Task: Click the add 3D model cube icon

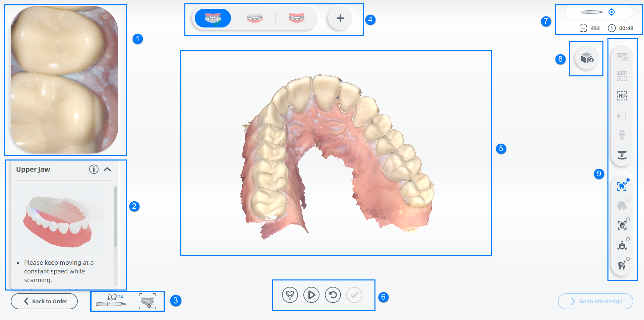Action: (x=587, y=58)
